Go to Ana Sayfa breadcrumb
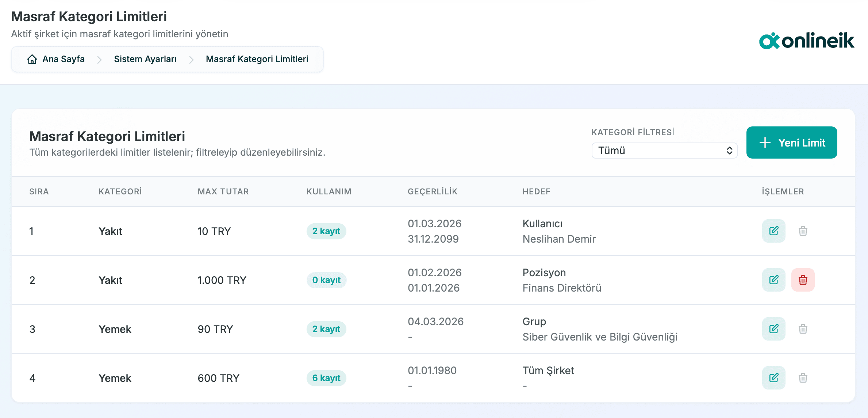The height and width of the screenshot is (418, 868). pos(64,59)
